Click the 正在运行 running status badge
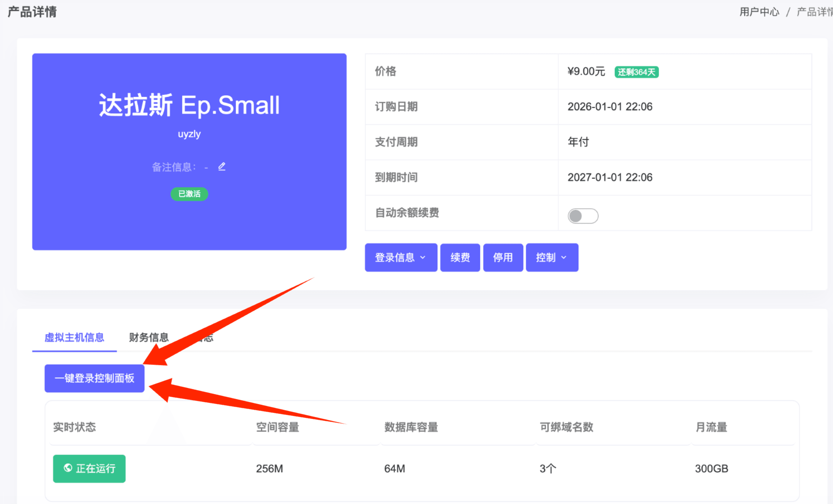The height and width of the screenshot is (504, 833). [x=89, y=468]
